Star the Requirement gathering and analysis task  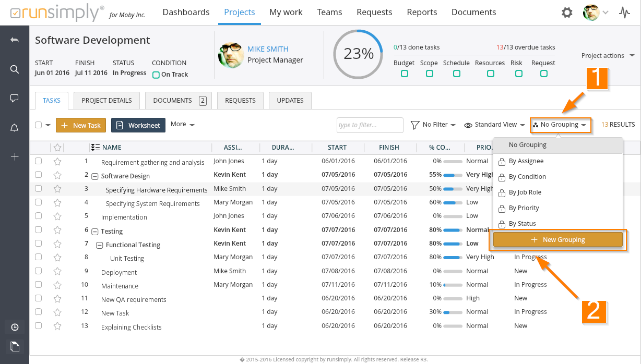[57, 162]
